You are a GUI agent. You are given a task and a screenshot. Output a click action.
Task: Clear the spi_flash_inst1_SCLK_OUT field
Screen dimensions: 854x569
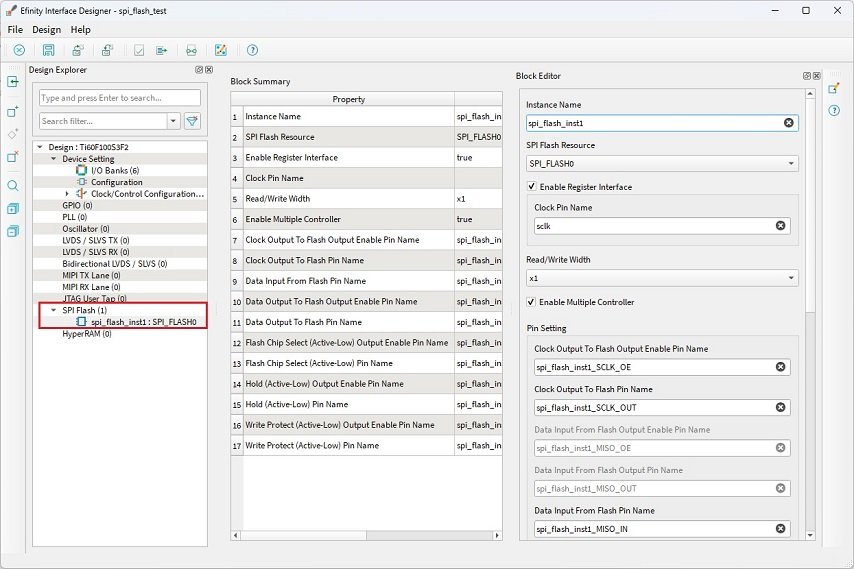(x=780, y=407)
